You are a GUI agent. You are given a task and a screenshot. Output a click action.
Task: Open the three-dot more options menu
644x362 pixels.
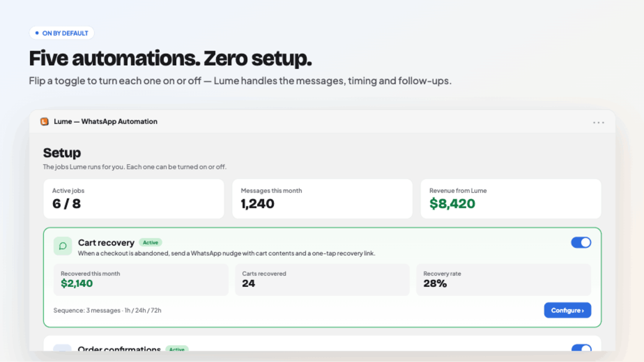[x=598, y=122]
